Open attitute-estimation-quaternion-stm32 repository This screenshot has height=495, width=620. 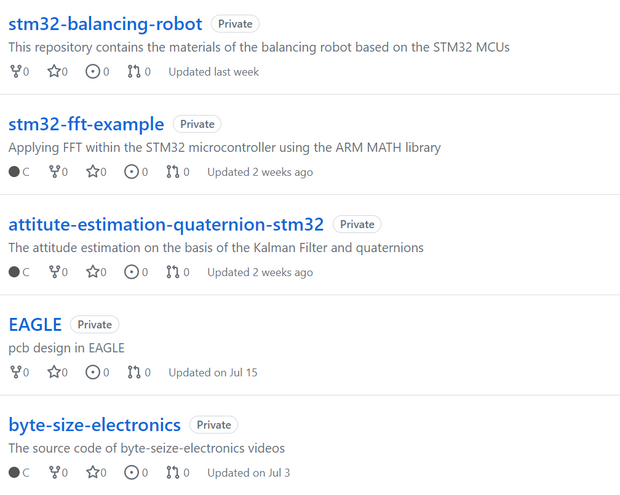[166, 224]
